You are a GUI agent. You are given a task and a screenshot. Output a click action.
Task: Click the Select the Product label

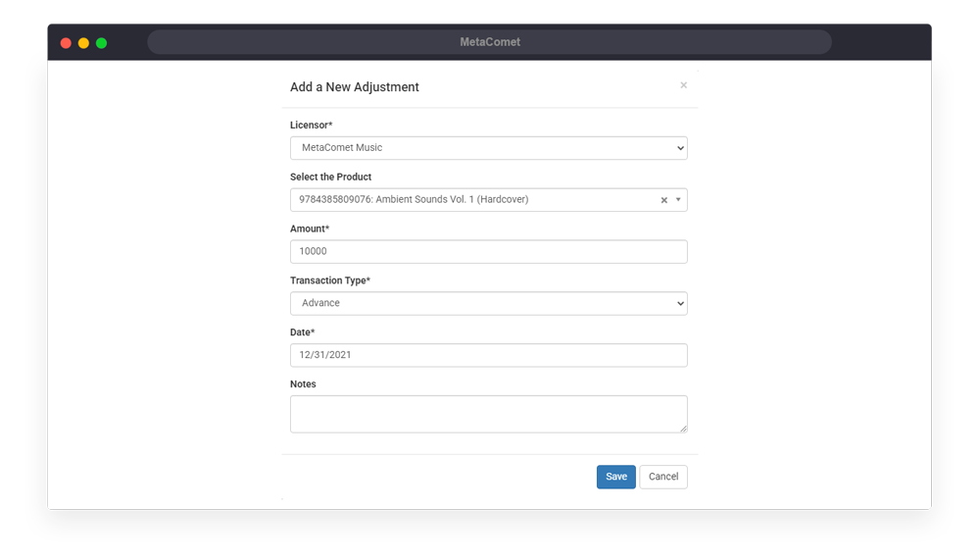click(x=330, y=178)
